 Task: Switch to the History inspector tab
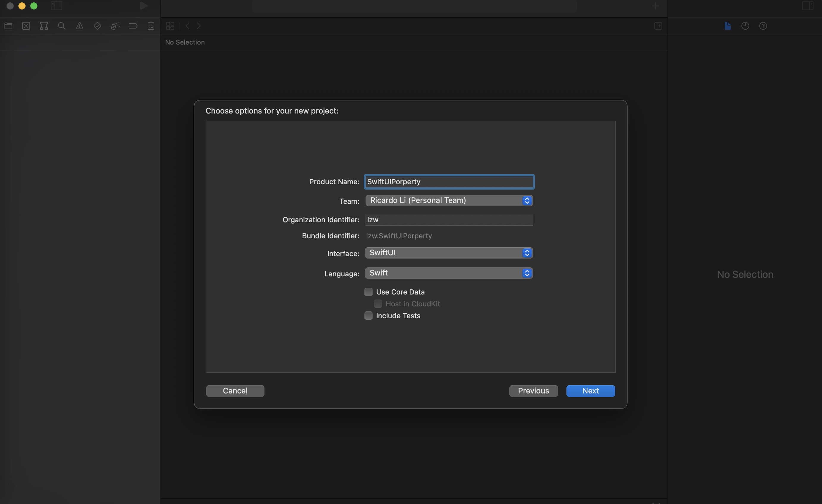pos(745,26)
